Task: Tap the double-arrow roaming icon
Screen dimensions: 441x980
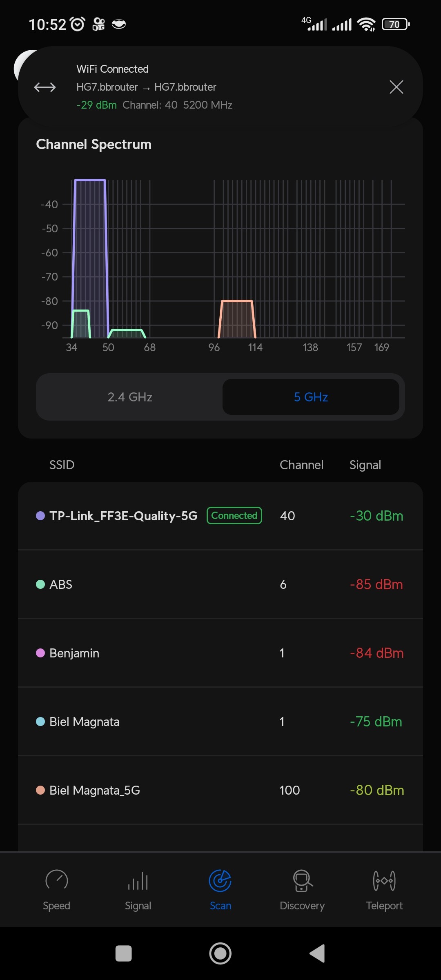Action: click(x=45, y=87)
